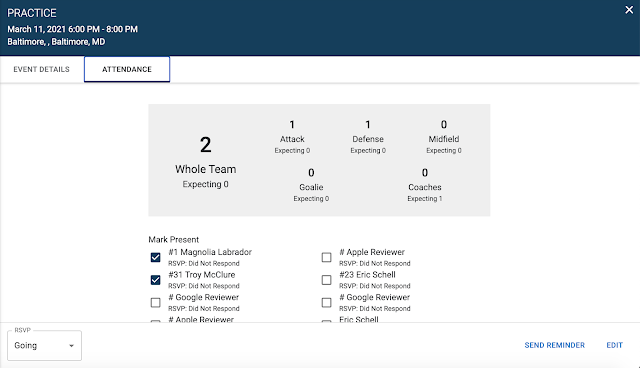The width and height of the screenshot is (640, 368).
Task: Mark # Google Reviewer in right column present
Action: [x=327, y=302]
